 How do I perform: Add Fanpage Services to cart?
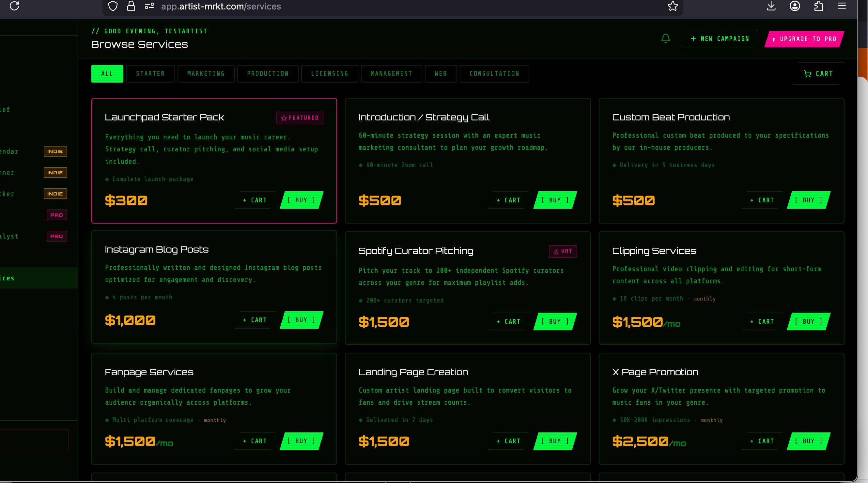point(255,441)
